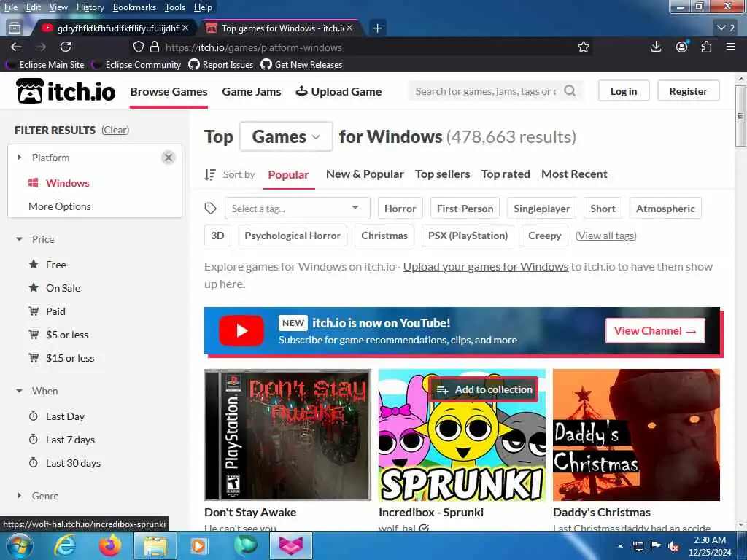747x560 pixels.
Task: Click the Firefox taskbar icon
Action: pos(110,545)
